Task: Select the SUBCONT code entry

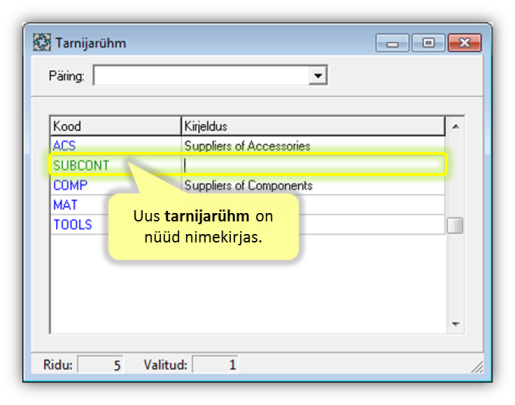Action: (81, 165)
